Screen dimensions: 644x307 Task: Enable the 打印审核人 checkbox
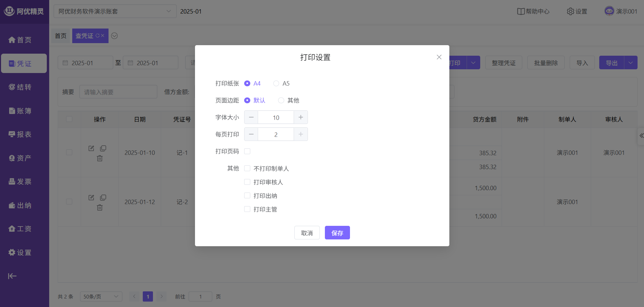pyautogui.click(x=247, y=182)
